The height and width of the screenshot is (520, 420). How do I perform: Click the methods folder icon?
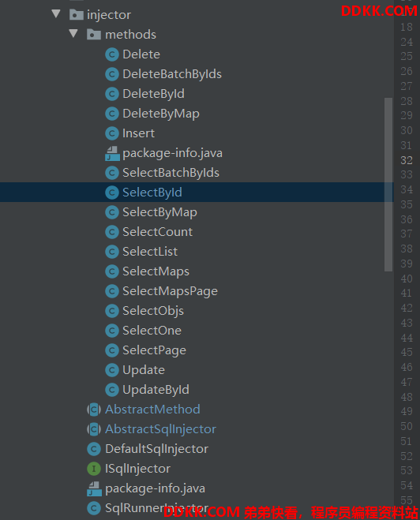coord(94,35)
